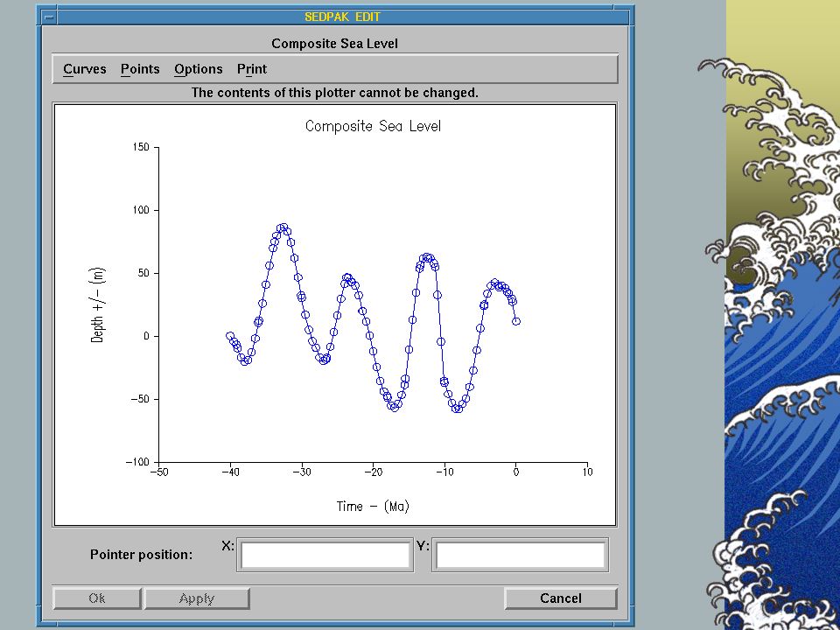The image size is (840, 630).
Task: Click the greyed-out Apply button
Action: tap(197, 598)
